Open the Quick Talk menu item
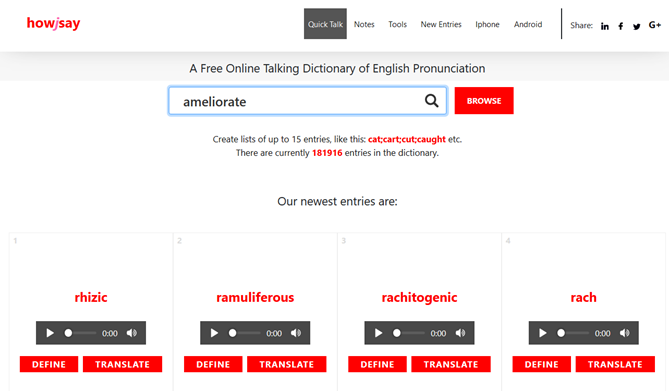This screenshot has width=670, height=392. (x=325, y=24)
